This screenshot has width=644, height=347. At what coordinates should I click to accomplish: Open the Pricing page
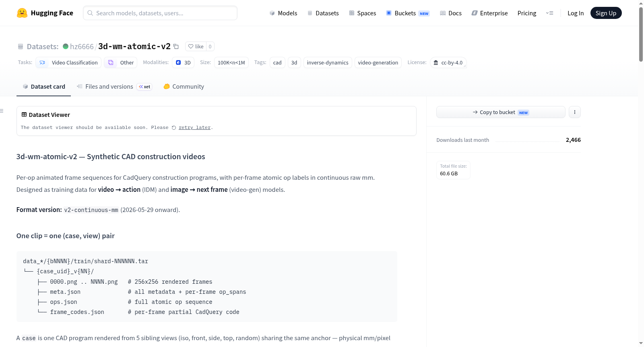pyautogui.click(x=527, y=13)
